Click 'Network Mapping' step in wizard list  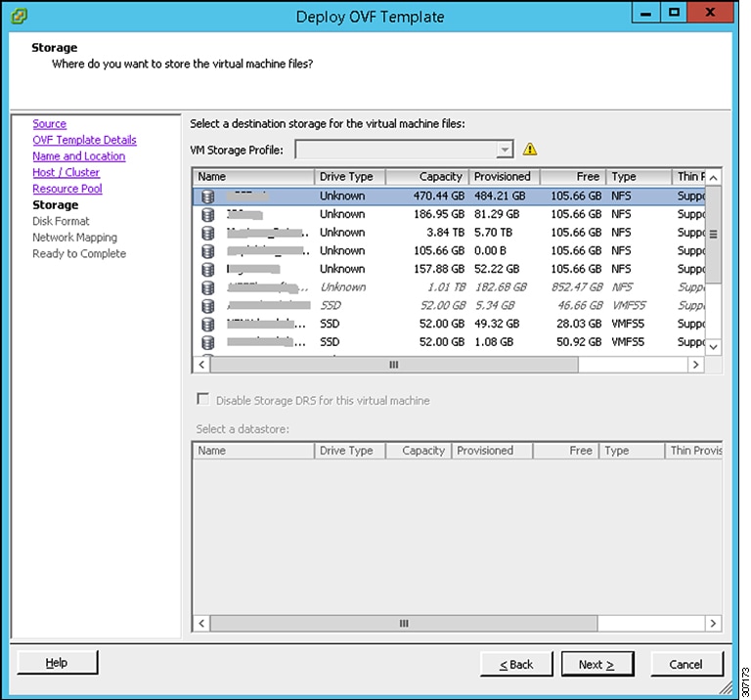click(74, 238)
